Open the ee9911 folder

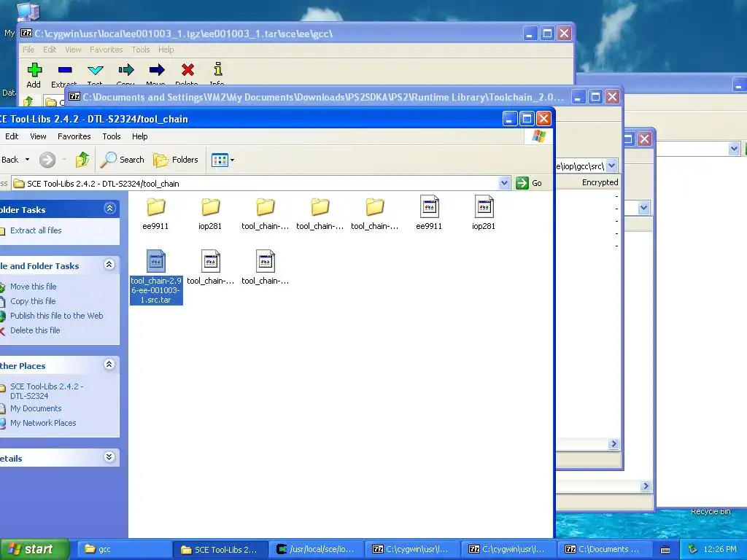pyautogui.click(x=155, y=213)
